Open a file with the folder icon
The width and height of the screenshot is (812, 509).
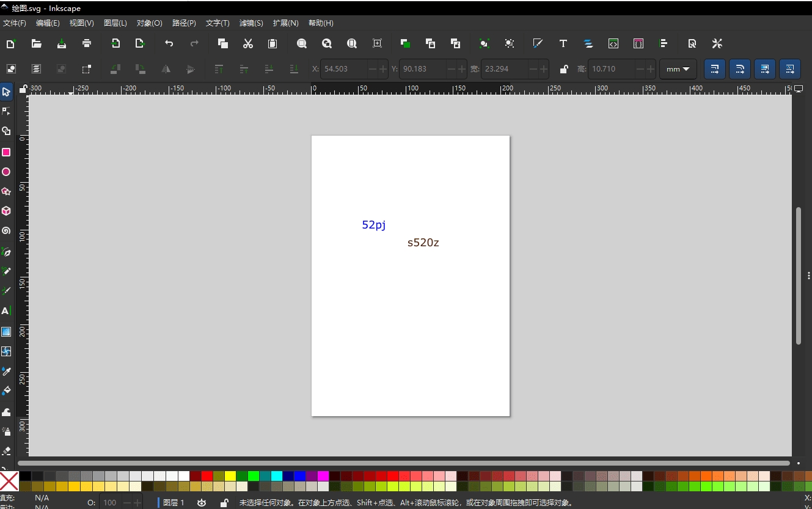(37, 43)
